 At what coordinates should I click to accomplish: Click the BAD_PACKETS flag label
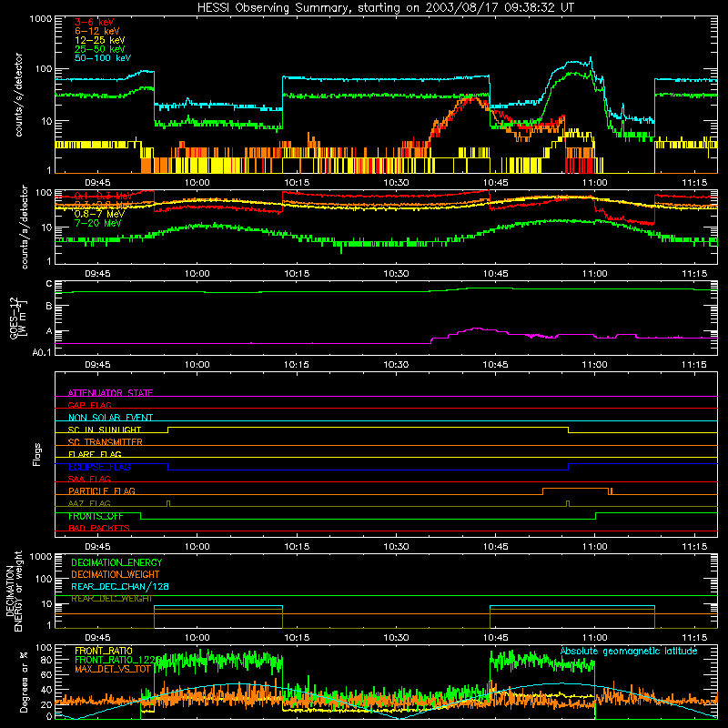(99, 528)
